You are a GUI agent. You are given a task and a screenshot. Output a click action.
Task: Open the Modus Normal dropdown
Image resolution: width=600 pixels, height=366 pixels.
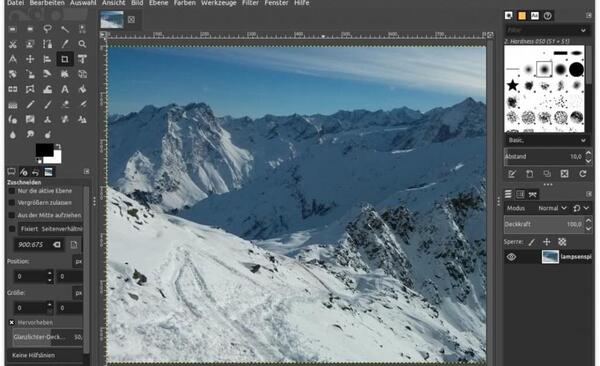coord(552,208)
